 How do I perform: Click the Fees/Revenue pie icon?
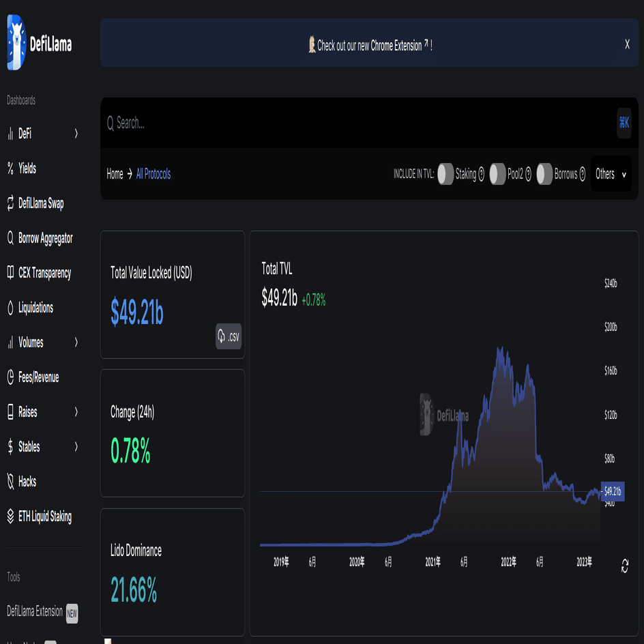pyautogui.click(x=10, y=377)
